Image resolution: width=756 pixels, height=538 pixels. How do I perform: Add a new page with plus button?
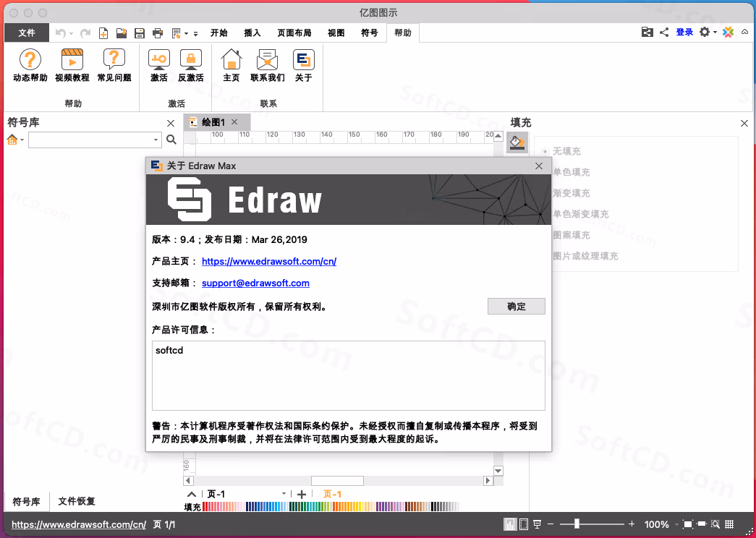pos(302,494)
